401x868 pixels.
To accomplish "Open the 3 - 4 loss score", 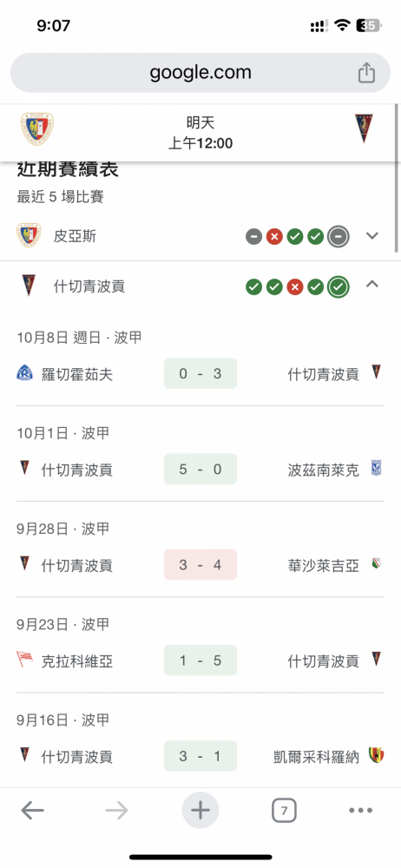I will click(200, 565).
